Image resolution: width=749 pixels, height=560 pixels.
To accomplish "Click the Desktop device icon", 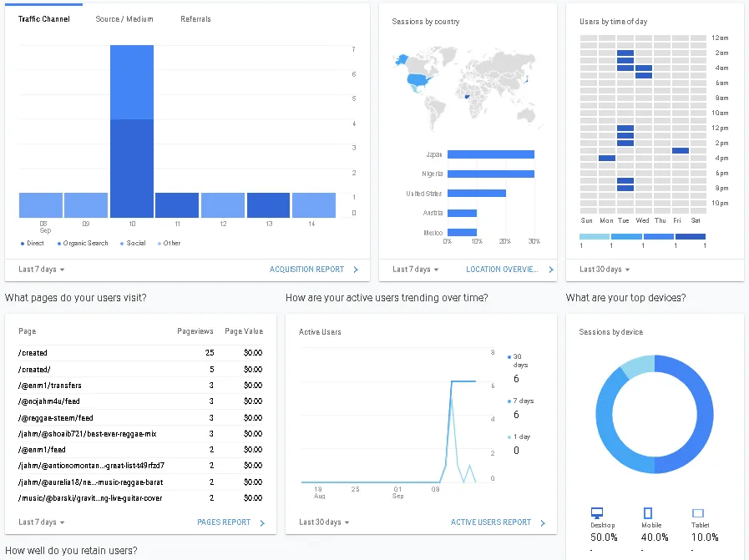I will coord(596,514).
